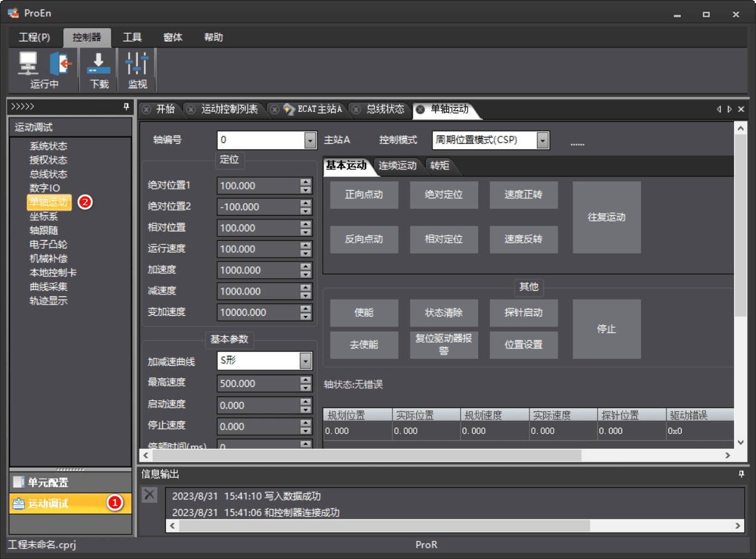Open the 帮助 menu
Screen dimensions: 756x559
pos(213,38)
